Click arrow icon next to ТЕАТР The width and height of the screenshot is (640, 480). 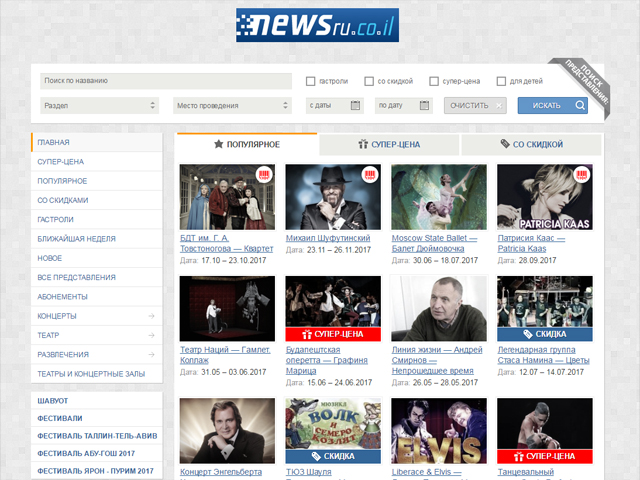click(x=151, y=335)
